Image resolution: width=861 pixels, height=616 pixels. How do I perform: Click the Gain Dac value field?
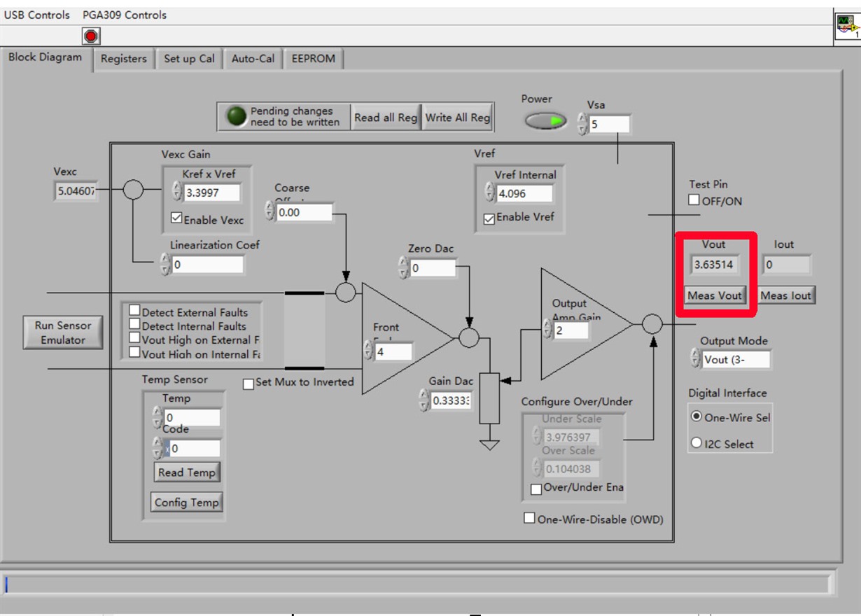pyautogui.click(x=451, y=401)
